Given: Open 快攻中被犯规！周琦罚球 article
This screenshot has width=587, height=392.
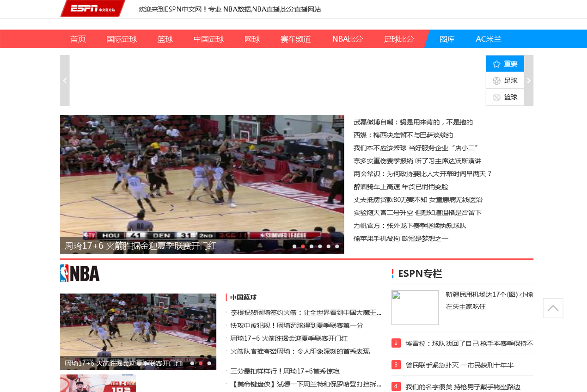Looking at the screenshot, I should pyautogui.click(x=297, y=325).
